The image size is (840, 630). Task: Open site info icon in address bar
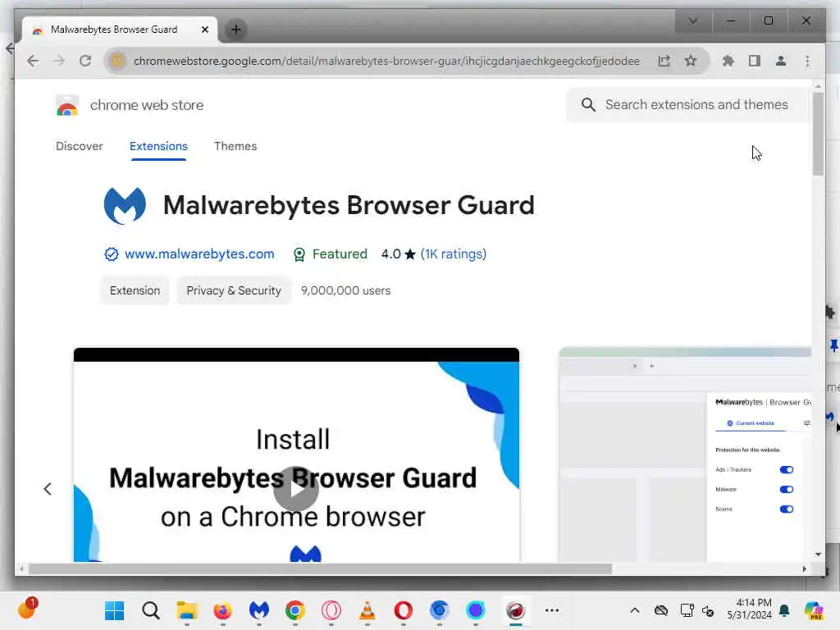coord(117,61)
